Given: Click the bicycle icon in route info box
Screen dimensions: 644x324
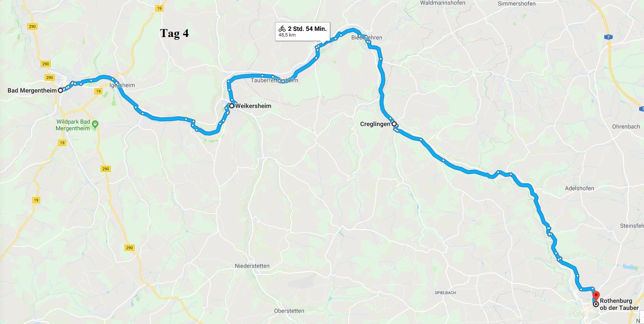Looking at the screenshot, I should click(x=282, y=29).
